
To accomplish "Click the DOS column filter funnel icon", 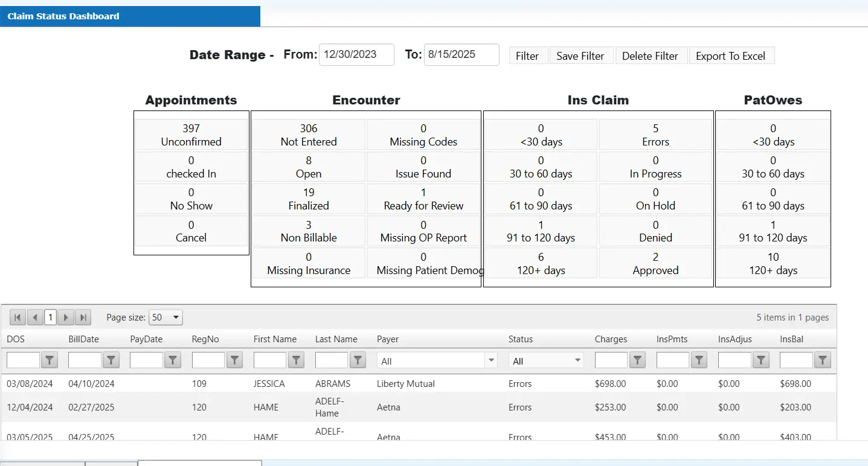I will [50, 360].
